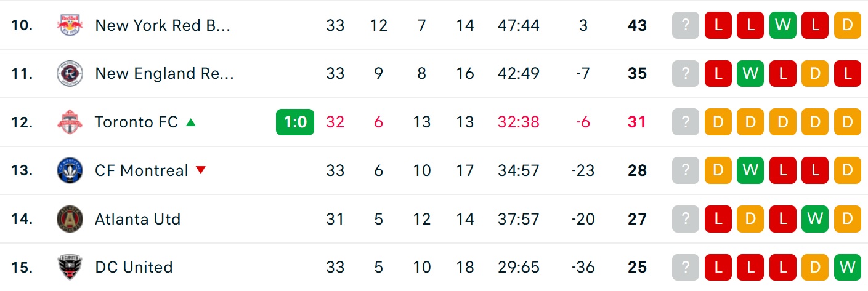
Task: Click New York Red Bulls' green W form badge
Action: 782,25
